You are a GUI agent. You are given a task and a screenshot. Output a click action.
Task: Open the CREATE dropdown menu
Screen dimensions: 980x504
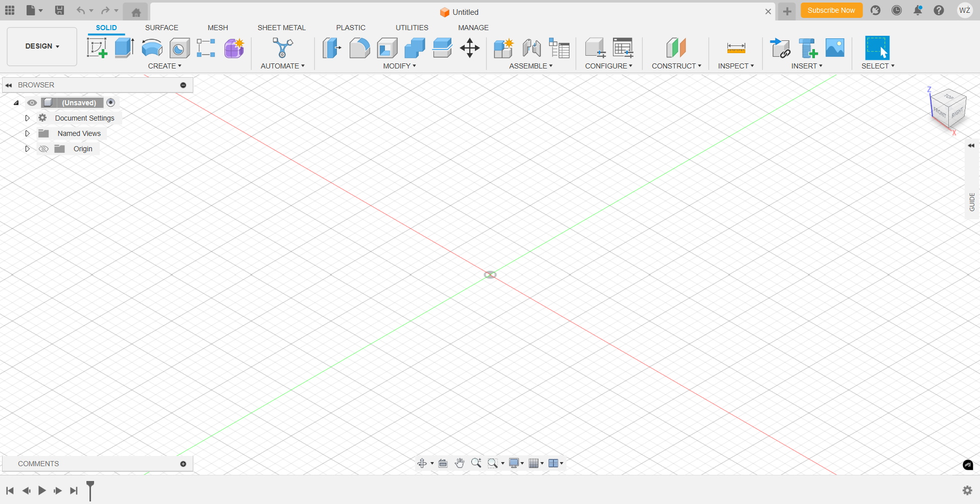tap(165, 66)
